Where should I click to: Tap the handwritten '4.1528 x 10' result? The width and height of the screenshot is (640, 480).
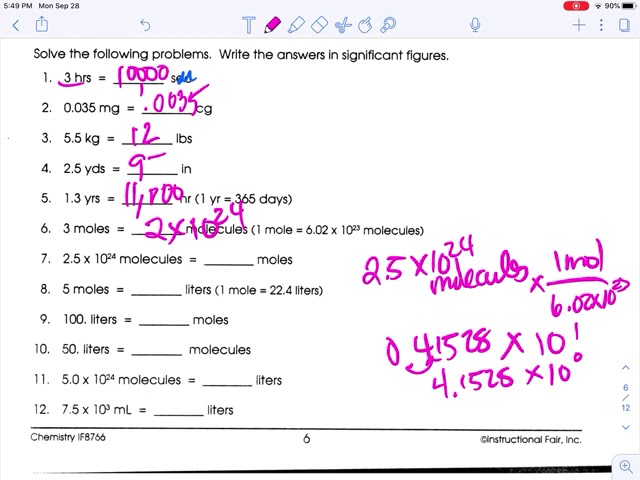point(501,378)
